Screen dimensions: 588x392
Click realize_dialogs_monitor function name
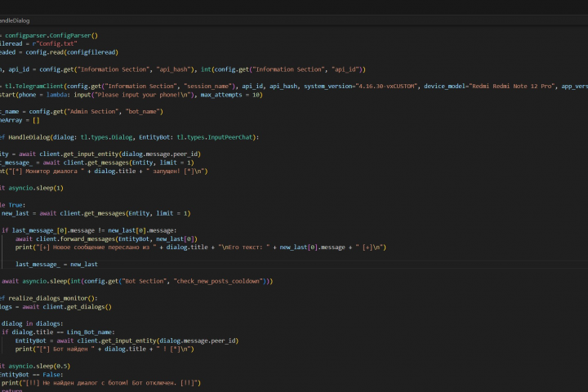(x=48, y=298)
